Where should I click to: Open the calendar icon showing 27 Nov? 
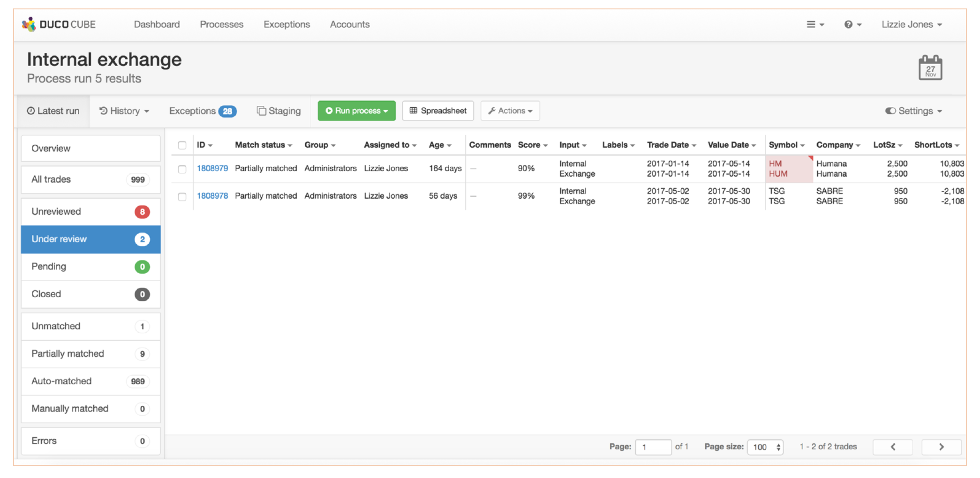930,67
